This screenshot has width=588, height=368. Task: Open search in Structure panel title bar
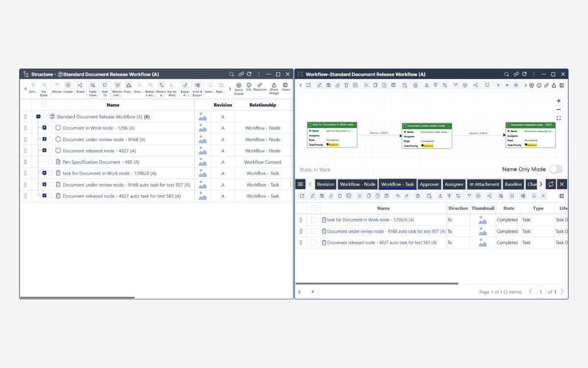point(232,75)
